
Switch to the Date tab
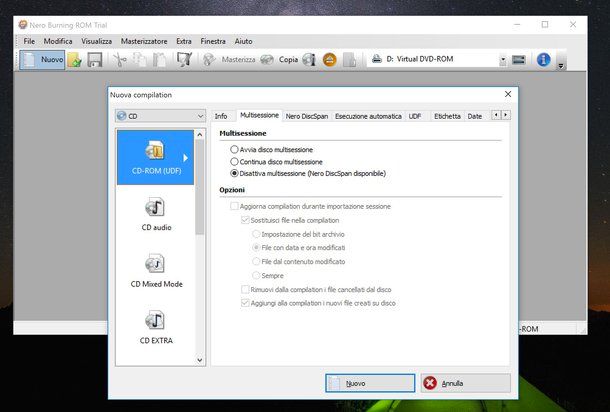point(475,116)
